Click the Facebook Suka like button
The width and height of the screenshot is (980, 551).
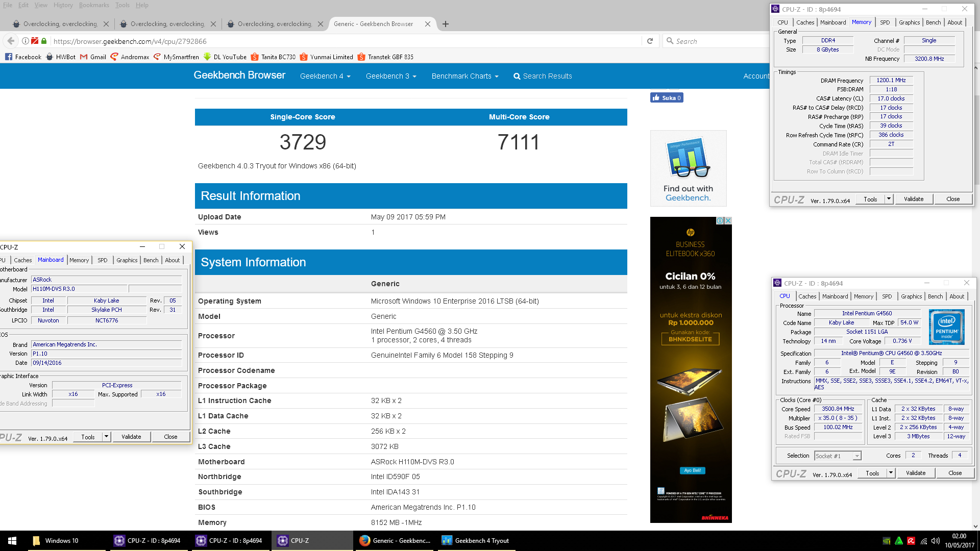click(x=667, y=98)
